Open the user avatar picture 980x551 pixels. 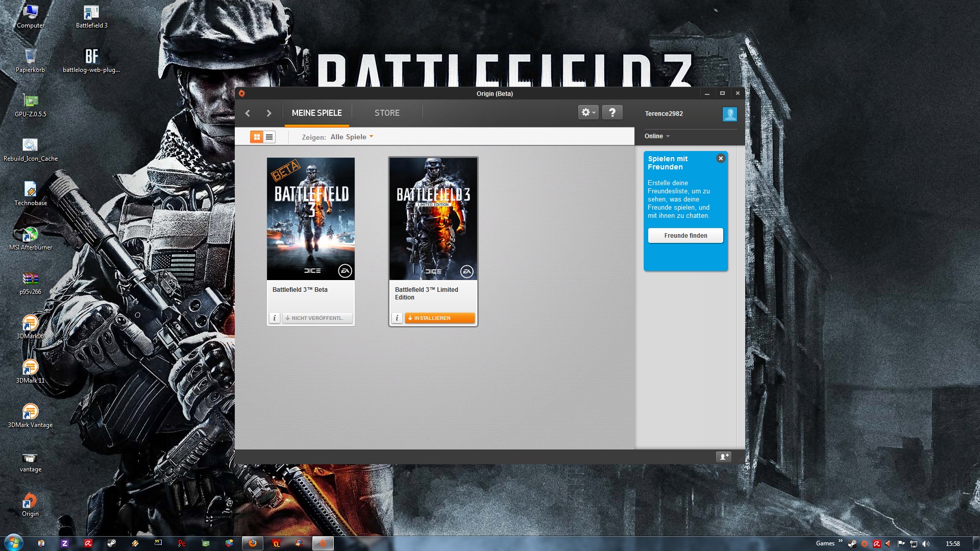pyautogui.click(x=729, y=114)
